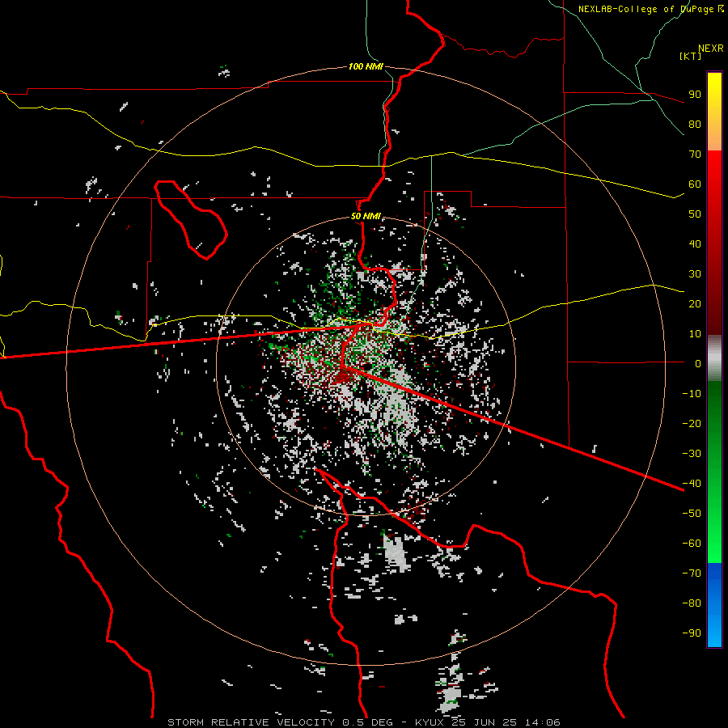This screenshot has width=728, height=728.
Task: Click the -30 value on velocity scale
Action: (x=692, y=454)
